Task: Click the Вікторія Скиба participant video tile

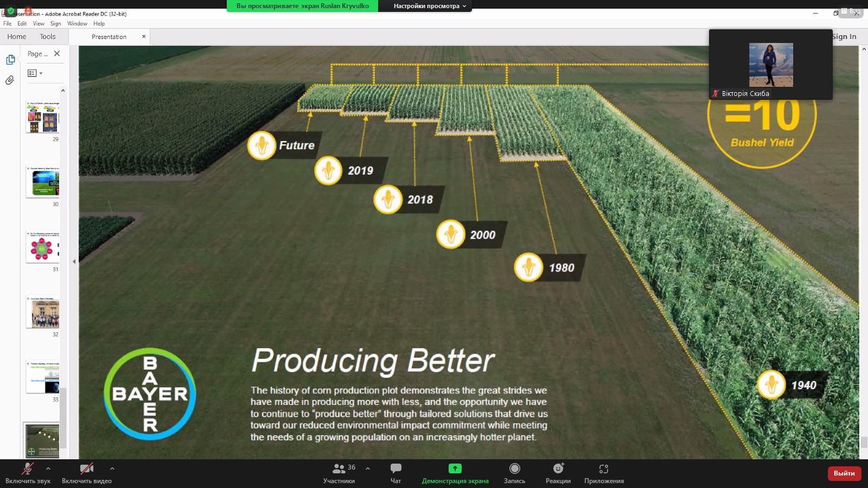Action: (x=770, y=65)
